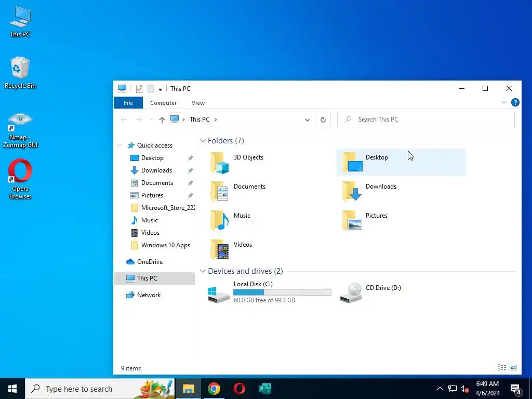The height and width of the screenshot is (399, 532).
Task: Open Opera from taskbar
Action: pos(239,389)
